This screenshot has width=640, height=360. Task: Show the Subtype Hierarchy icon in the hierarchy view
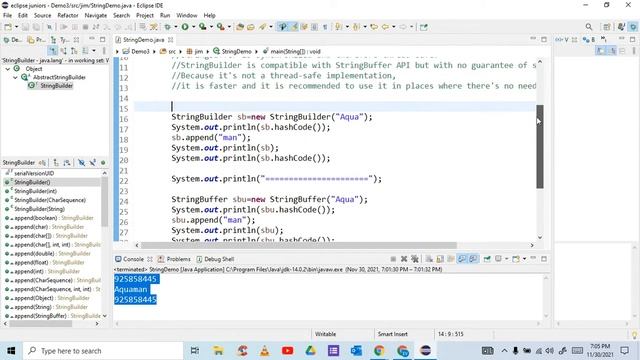click(74, 51)
